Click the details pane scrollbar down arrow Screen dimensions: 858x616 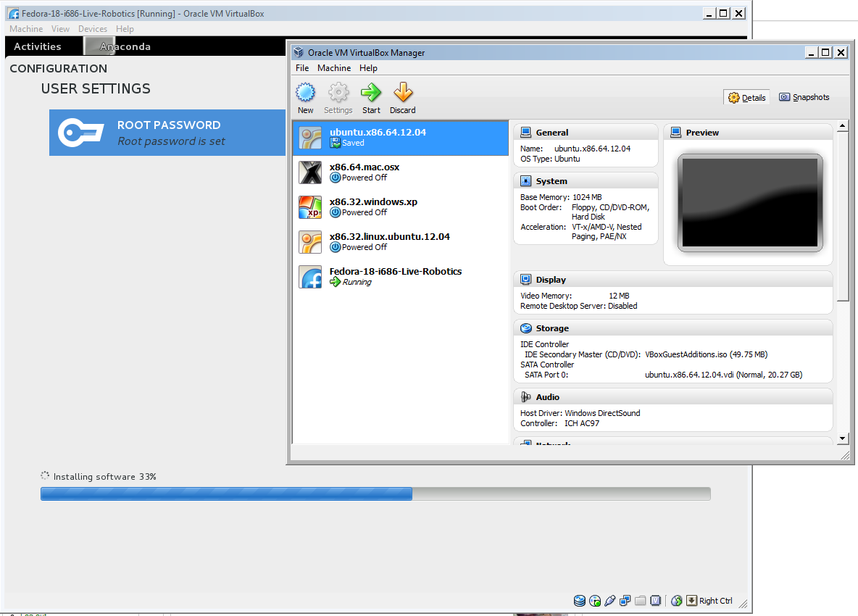pyautogui.click(x=843, y=438)
